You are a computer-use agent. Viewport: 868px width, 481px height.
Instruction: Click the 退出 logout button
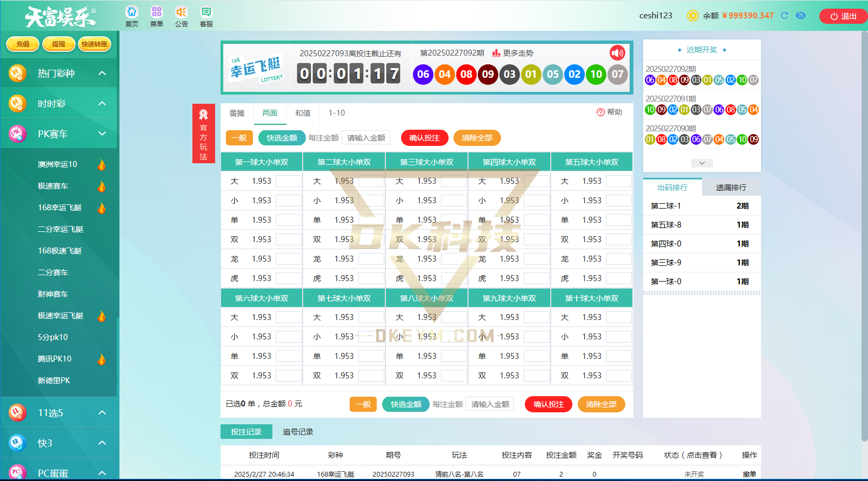click(x=843, y=16)
